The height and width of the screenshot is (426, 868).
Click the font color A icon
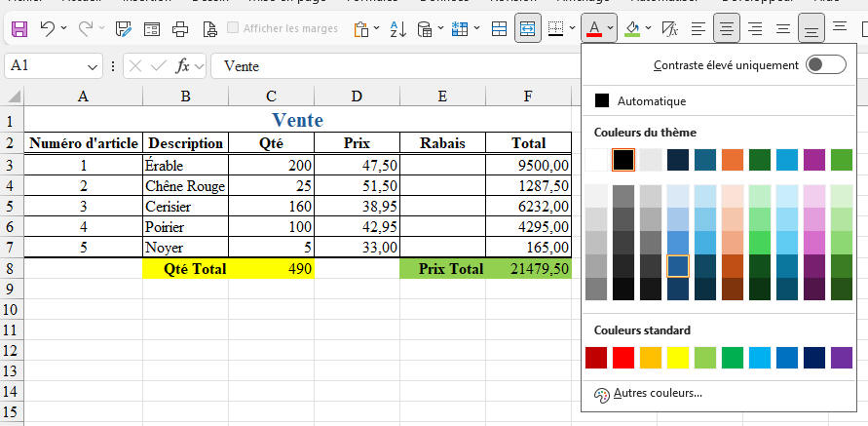[594, 28]
